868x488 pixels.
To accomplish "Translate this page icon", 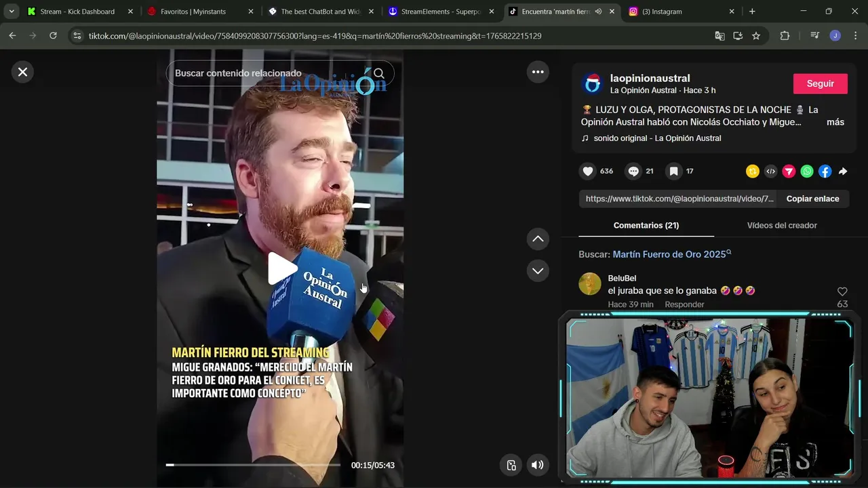I will coord(719,36).
